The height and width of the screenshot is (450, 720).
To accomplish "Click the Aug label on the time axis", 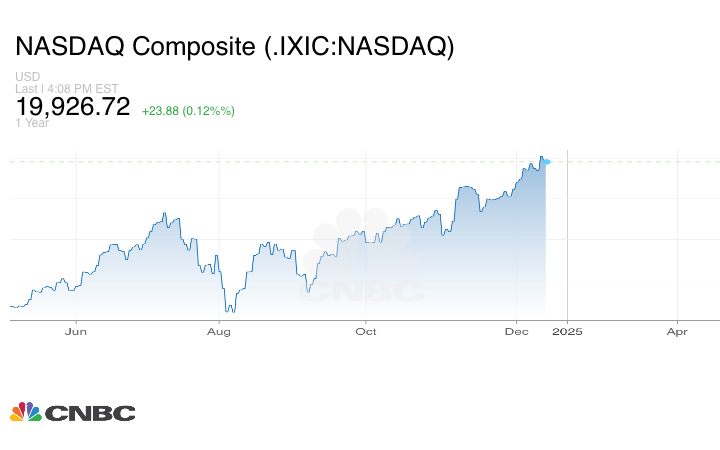I will pos(220,331).
